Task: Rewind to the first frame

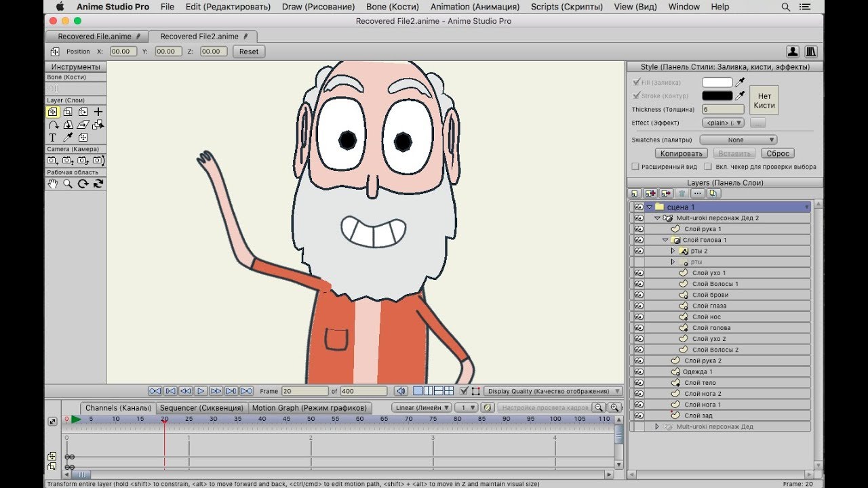Action: coord(155,391)
